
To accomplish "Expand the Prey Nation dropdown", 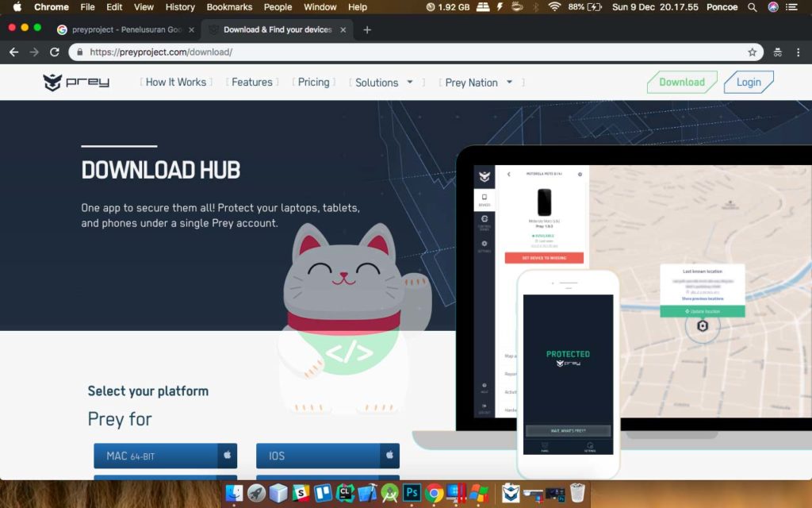I will point(479,83).
